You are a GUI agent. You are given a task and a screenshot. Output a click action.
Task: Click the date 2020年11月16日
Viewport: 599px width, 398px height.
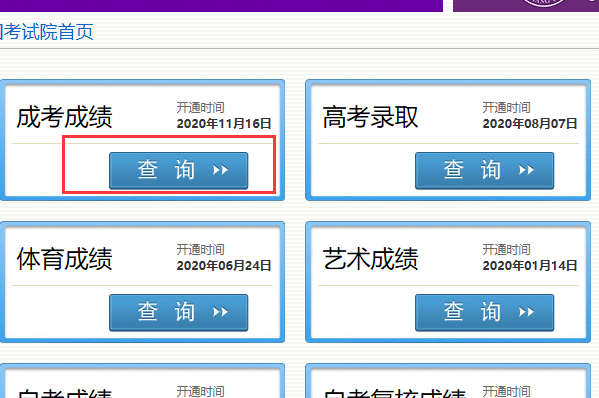pos(224,124)
